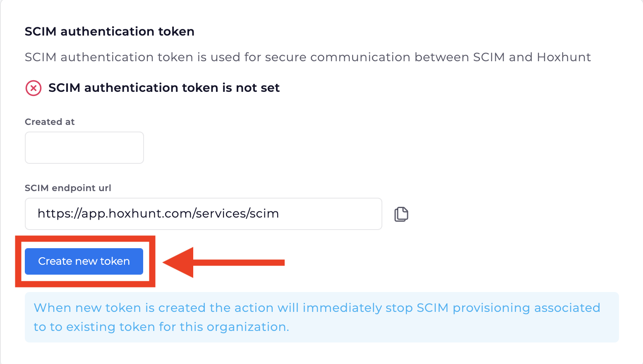Click the SCIM endpoint url label

(68, 188)
